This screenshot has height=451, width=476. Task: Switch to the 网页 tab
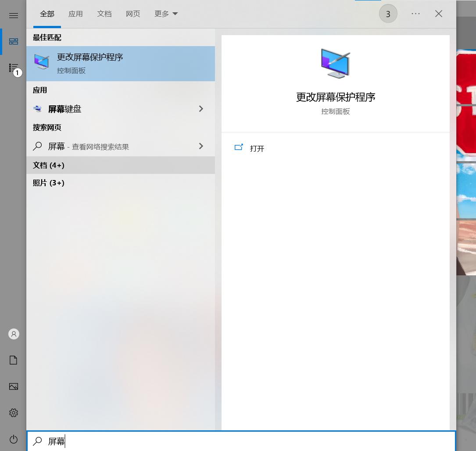coord(132,14)
